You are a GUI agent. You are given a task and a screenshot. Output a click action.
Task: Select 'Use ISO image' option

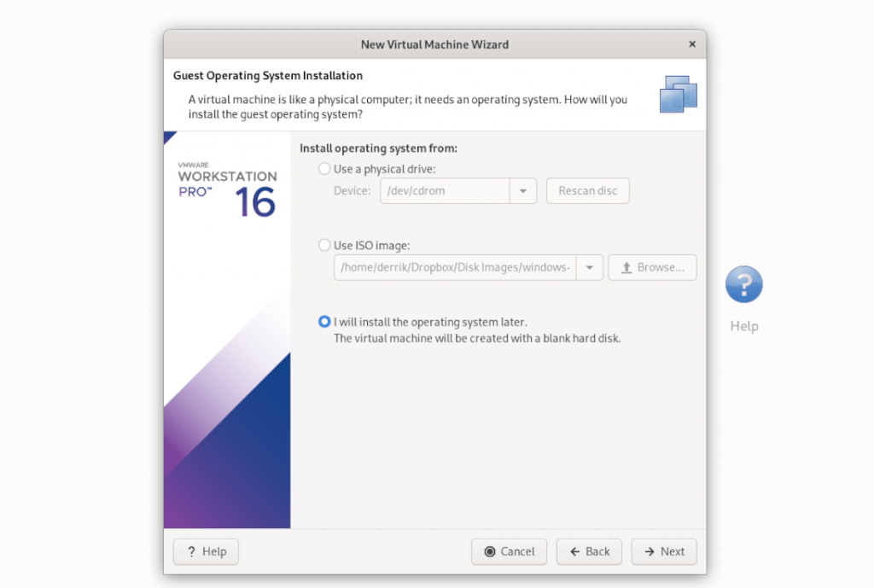(324, 244)
